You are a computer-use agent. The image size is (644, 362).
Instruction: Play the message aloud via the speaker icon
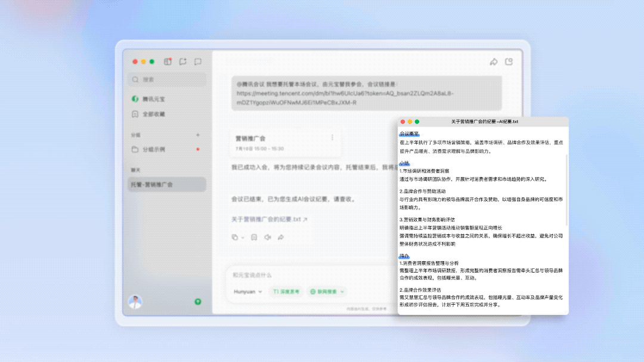pyautogui.click(x=268, y=237)
